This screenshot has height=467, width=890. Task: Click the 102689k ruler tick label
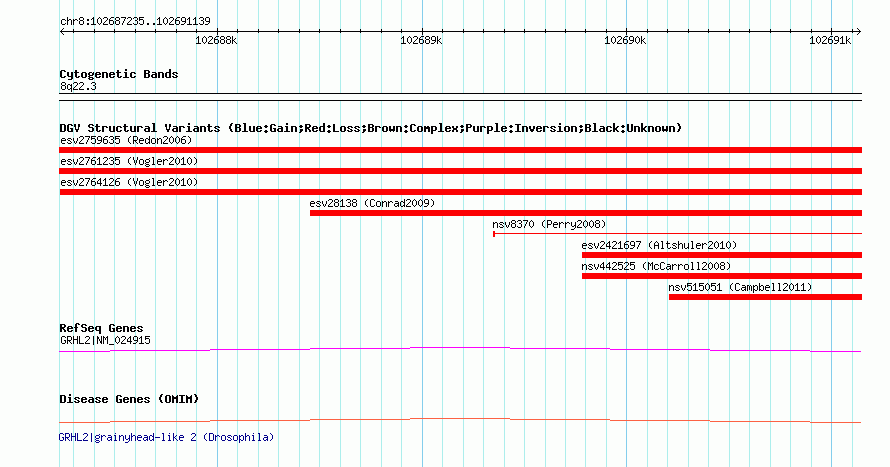pyautogui.click(x=421, y=40)
